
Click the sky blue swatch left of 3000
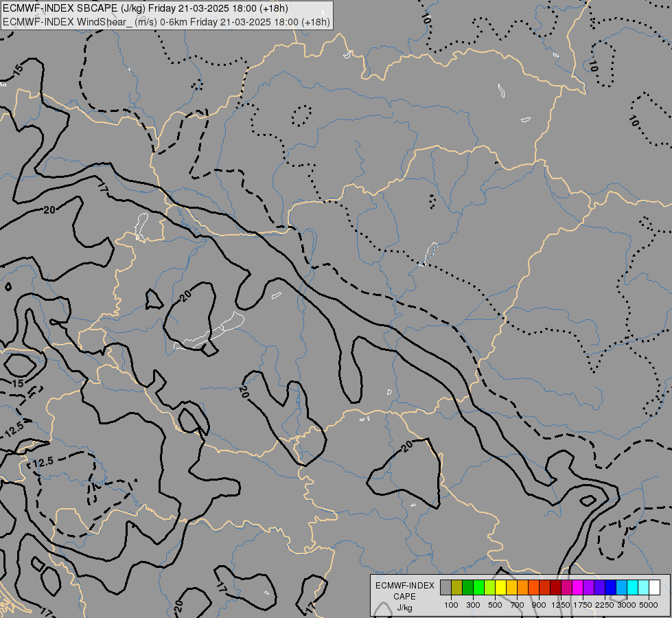pyautogui.click(x=621, y=587)
